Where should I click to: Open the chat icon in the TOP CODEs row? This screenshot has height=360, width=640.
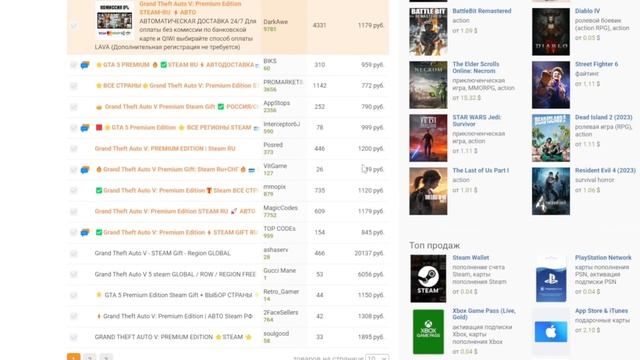point(85,232)
